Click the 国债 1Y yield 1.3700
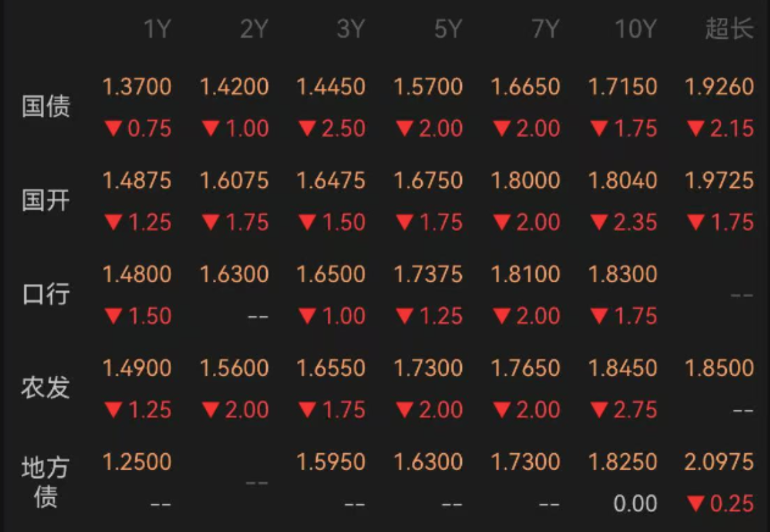This screenshot has height=532, width=770. pos(137,87)
